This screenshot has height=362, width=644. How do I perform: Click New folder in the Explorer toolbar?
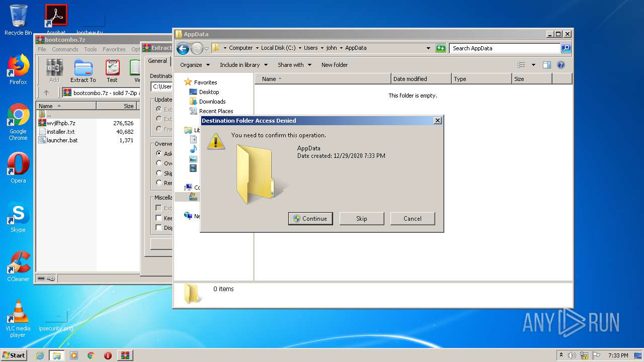335,65
